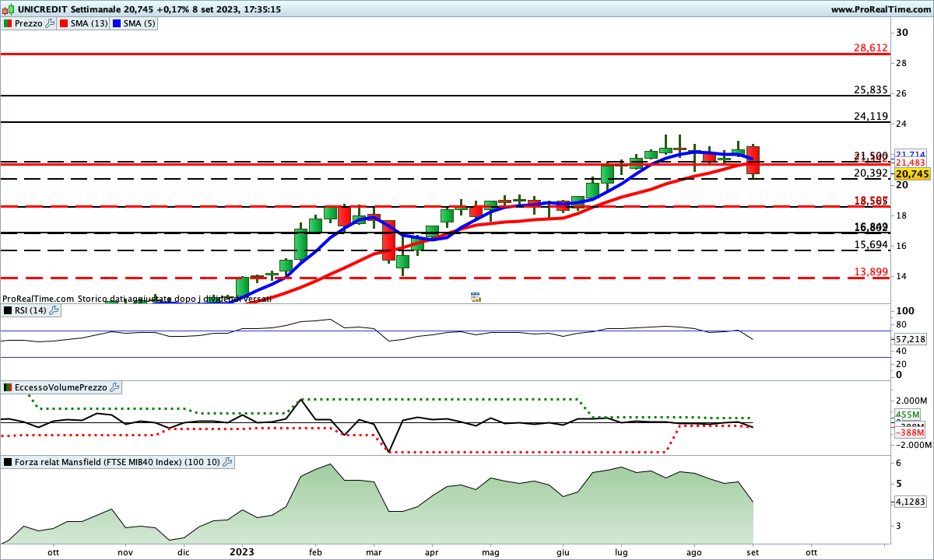Screen dimensions: 934x560
Task: Click the Forza relat Mansfield black square
Action: [x=7, y=461]
